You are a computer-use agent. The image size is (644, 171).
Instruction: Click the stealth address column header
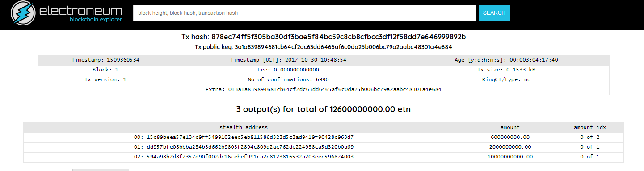pos(244,127)
